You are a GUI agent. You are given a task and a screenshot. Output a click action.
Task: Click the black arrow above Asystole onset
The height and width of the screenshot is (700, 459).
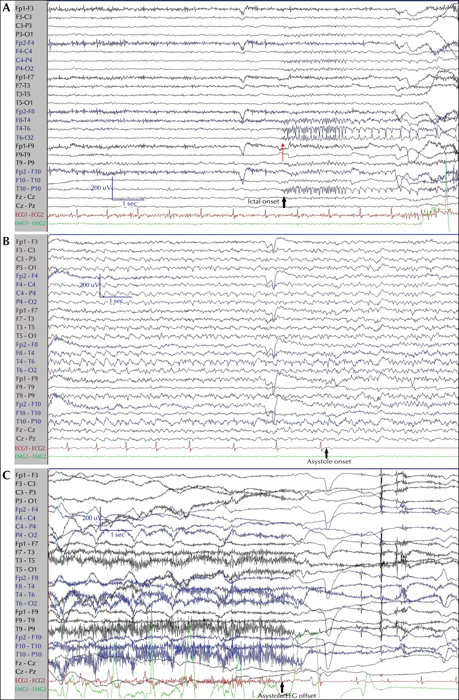[x=326, y=453]
